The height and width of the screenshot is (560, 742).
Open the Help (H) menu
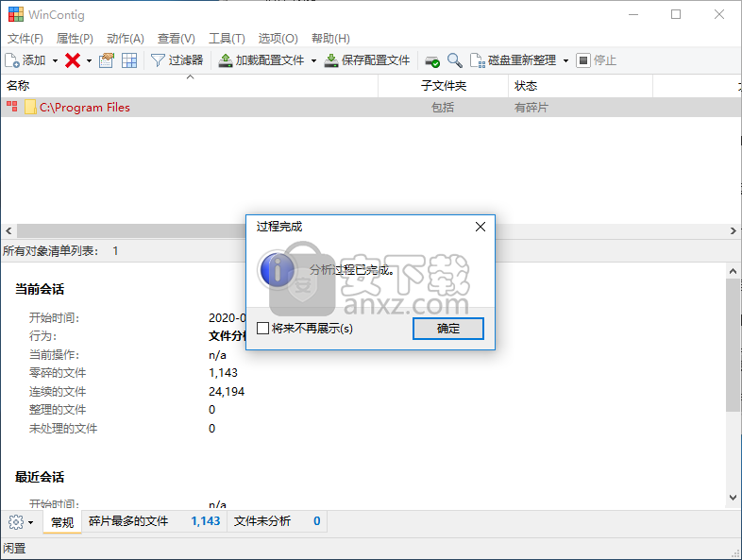pos(330,39)
